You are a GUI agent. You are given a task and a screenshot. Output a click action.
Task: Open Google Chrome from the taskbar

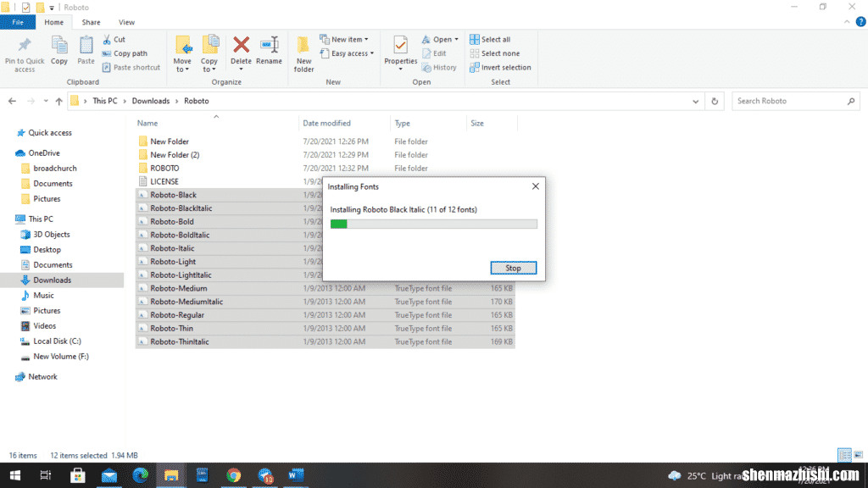pyautogui.click(x=234, y=475)
